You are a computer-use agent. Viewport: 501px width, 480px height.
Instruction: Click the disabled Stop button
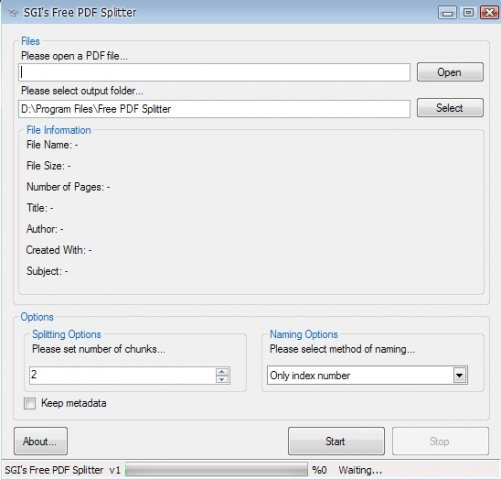pos(440,441)
